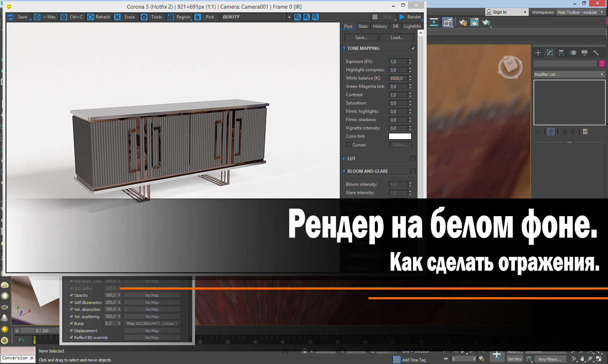Click the Load... button in Post panel
The width and height of the screenshot is (608, 364).
397,37
